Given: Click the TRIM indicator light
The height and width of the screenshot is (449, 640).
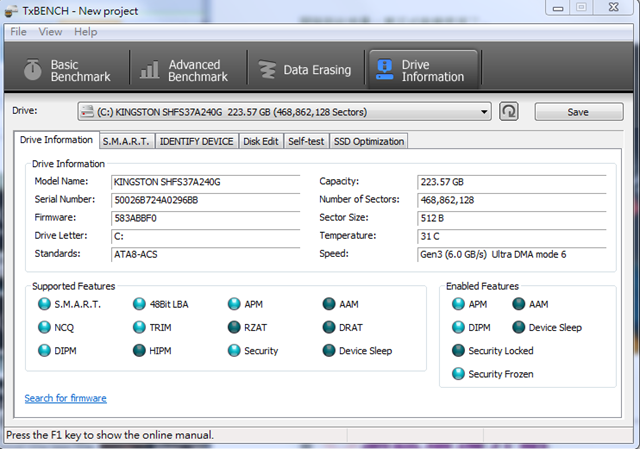Looking at the screenshot, I should (x=139, y=327).
